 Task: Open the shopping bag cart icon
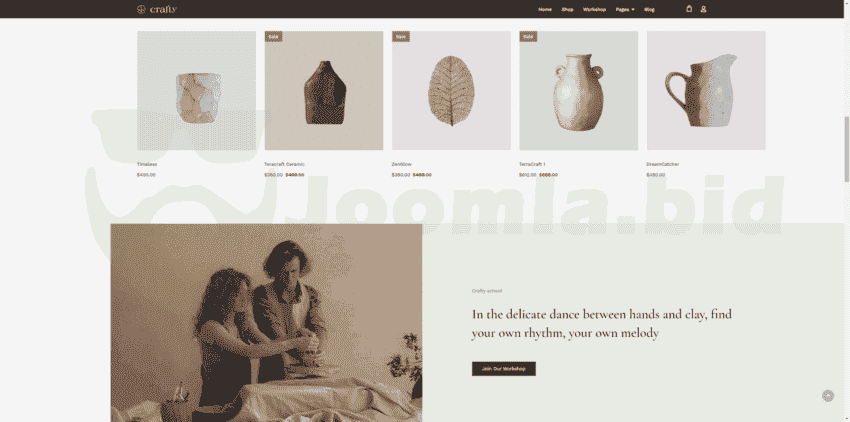(x=689, y=9)
